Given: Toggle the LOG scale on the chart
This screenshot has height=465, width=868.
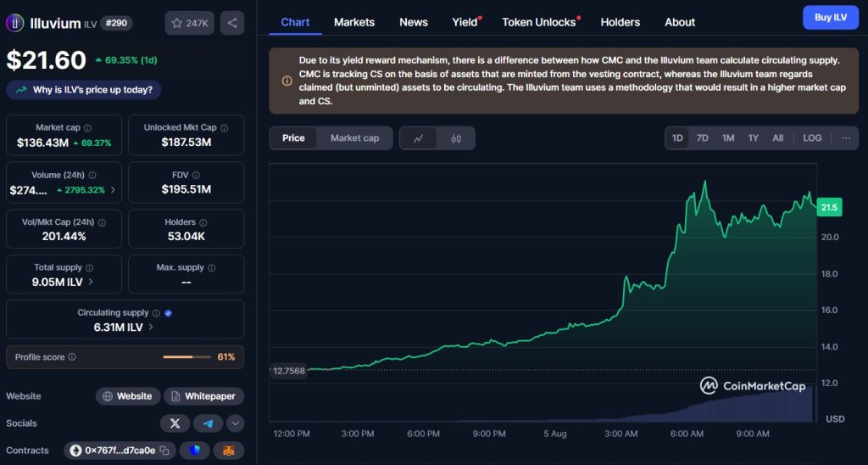Looking at the screenshot, I should tap(812, 138).
